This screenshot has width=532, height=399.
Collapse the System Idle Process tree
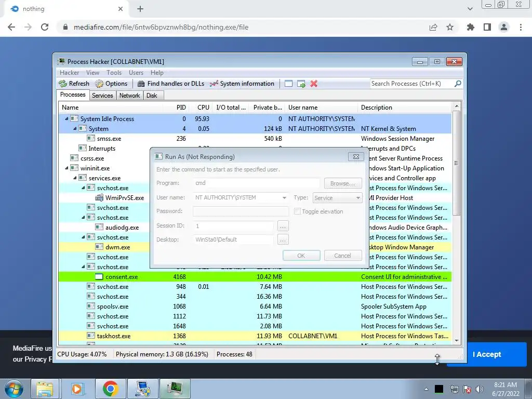pos(66,119)
